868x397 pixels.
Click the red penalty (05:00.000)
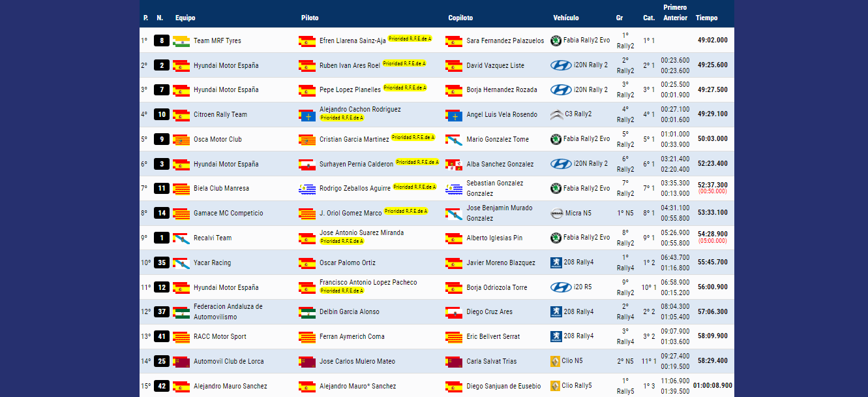(713, 241)
